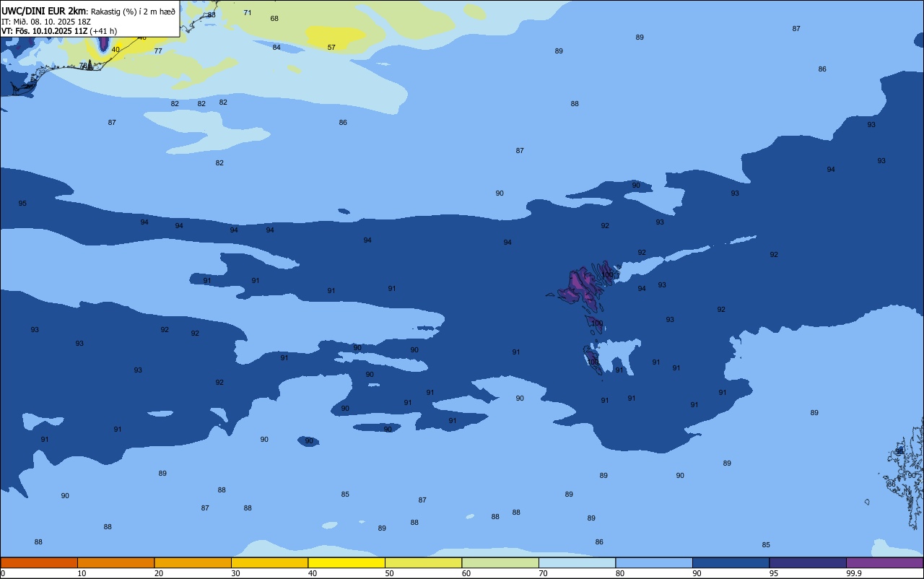
Task: Click the humidity value 71 on map
Action: click(x=248, y=13)
